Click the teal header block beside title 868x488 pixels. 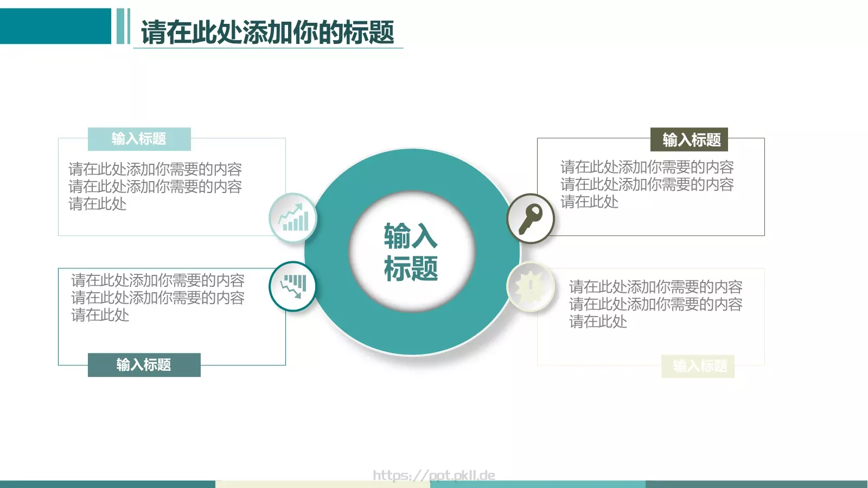tap(55, 26)
